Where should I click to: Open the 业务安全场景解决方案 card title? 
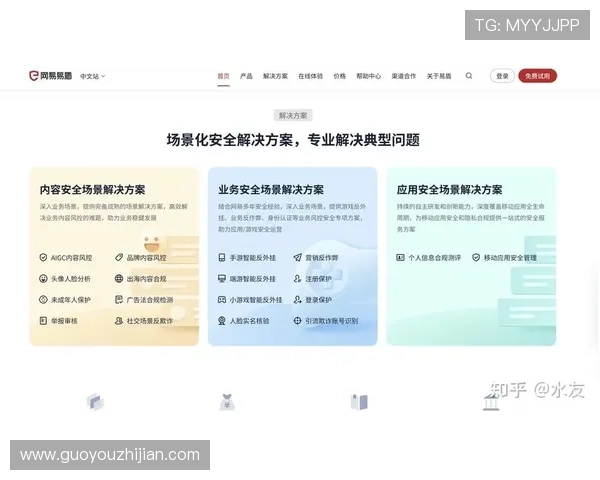271,189
